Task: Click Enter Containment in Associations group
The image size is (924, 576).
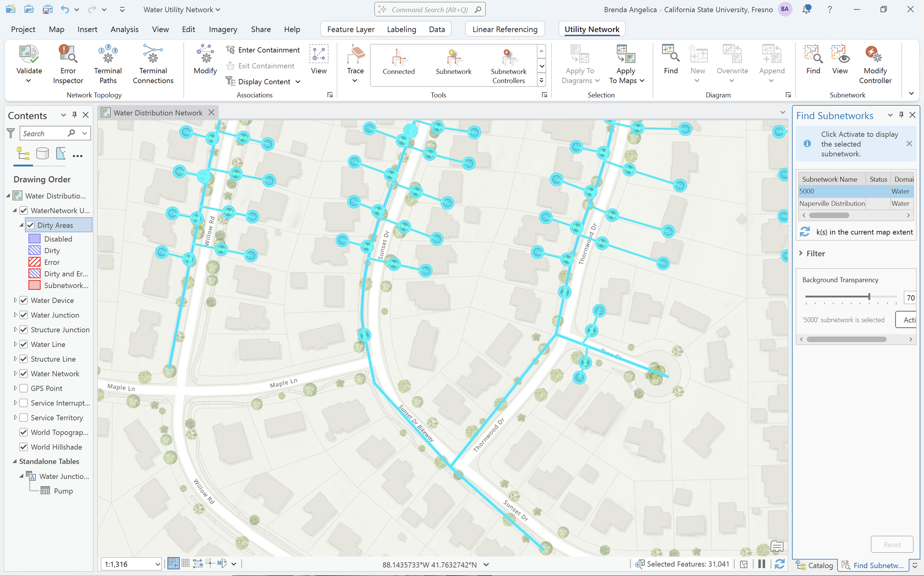Action: 263,50
